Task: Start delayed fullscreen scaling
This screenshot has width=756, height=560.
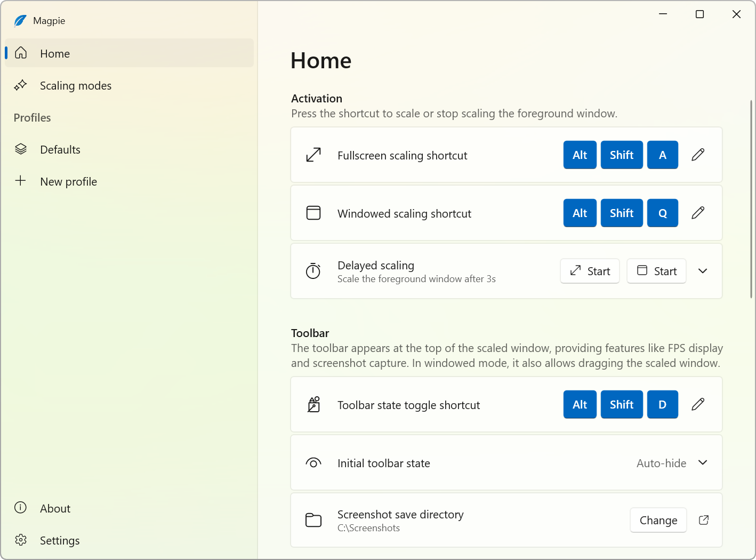Action: coord(590,271)
